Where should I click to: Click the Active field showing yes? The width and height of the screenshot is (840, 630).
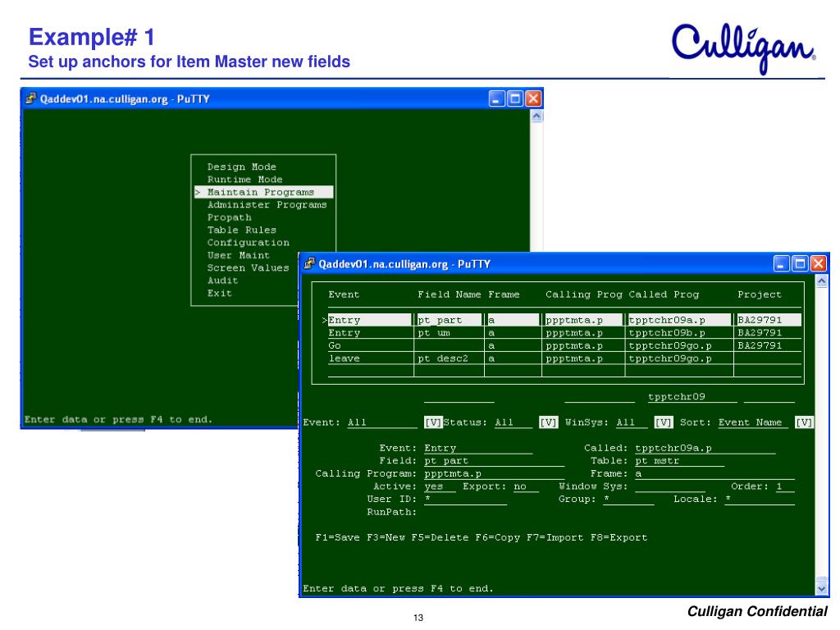(440, 486)
